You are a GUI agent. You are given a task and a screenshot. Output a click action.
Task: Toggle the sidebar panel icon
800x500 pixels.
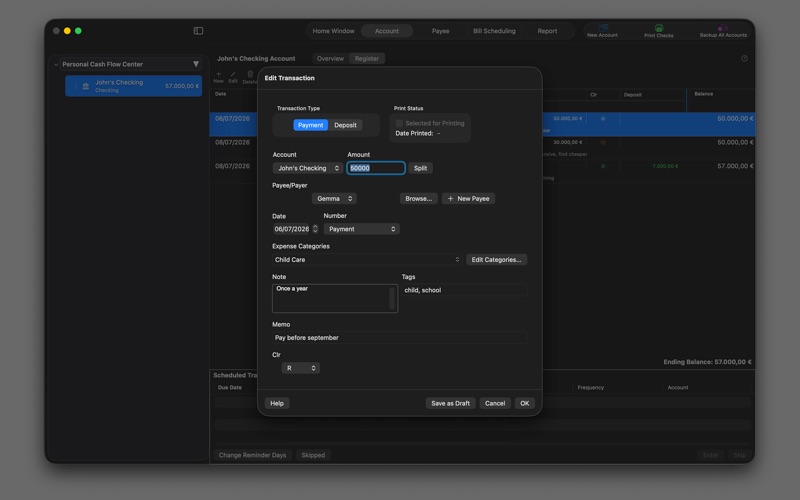click(x=198, y=31)
